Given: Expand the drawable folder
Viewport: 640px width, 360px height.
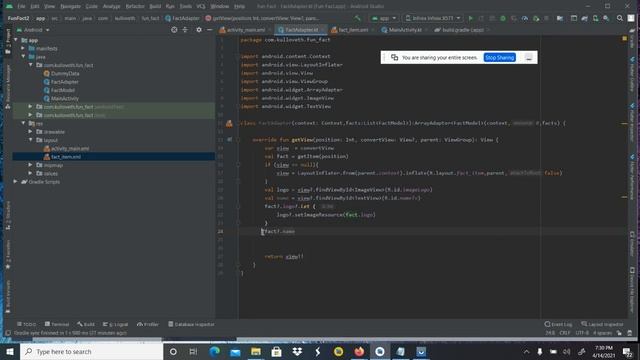Looking at the screenshot, I should [x=31, y=131].
